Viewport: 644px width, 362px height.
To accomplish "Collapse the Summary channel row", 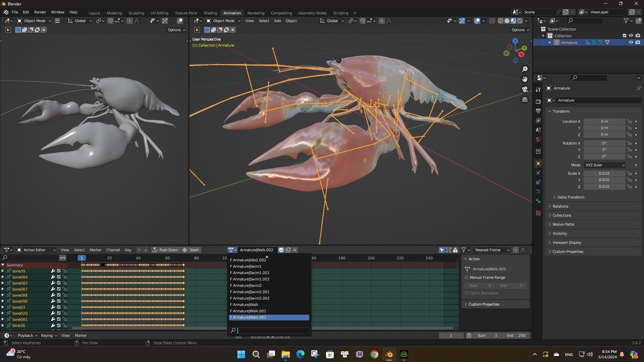I will pos(3,265).
